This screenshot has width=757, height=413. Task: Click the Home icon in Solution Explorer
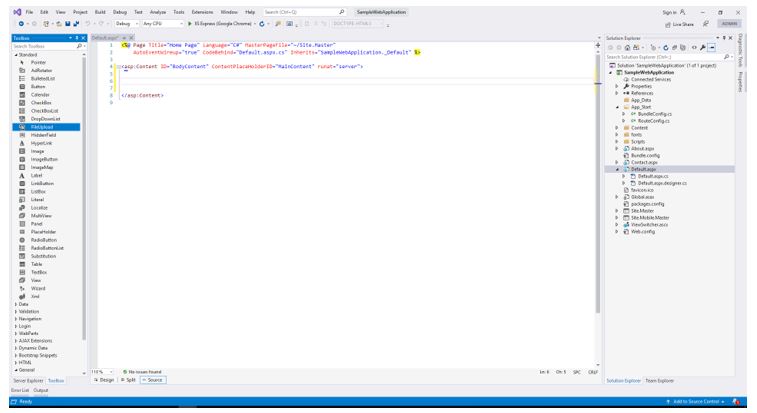[x=627, y=47]
